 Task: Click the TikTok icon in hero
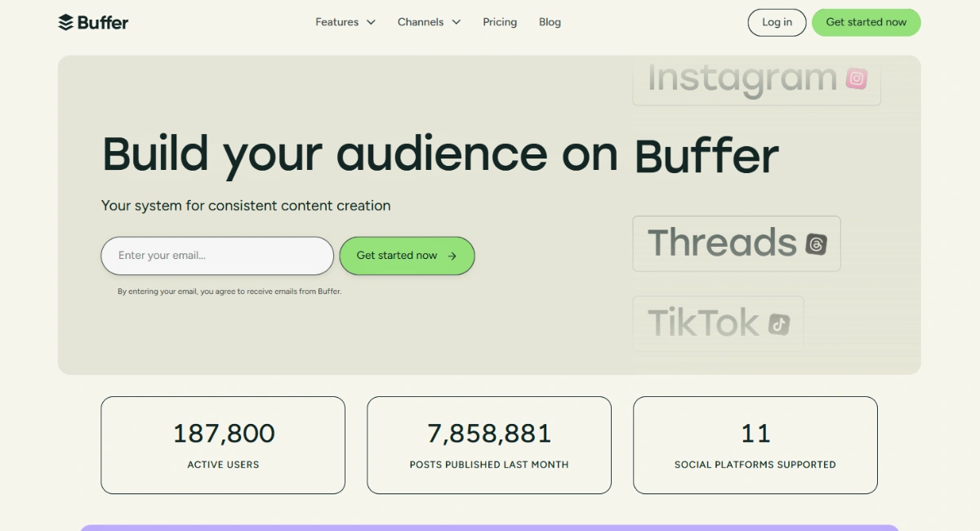coord(779,324)
